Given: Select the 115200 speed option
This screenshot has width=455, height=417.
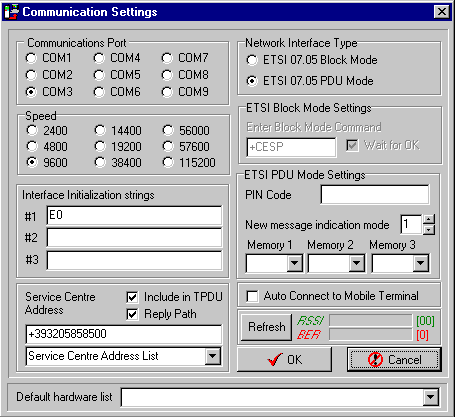Looking at the screenshot, I should coord(168,162).
